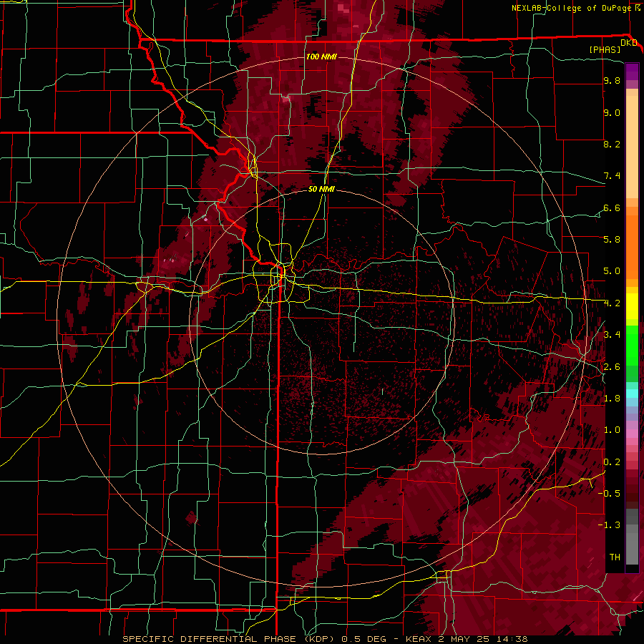Click the '-0.5' color scale value
Viewport: 644px width, 644px height.
click(609, 493)
